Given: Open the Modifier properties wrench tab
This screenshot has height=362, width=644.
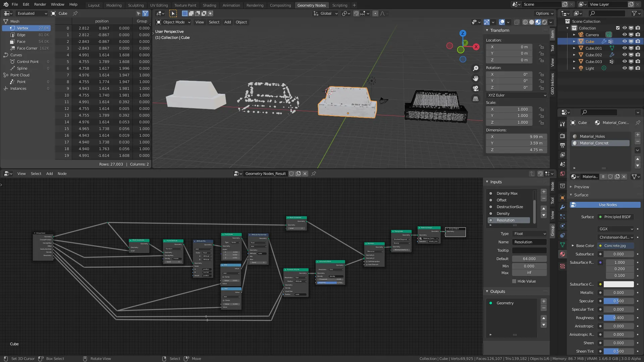Looking at the screenshot, I should coord(562,207).
